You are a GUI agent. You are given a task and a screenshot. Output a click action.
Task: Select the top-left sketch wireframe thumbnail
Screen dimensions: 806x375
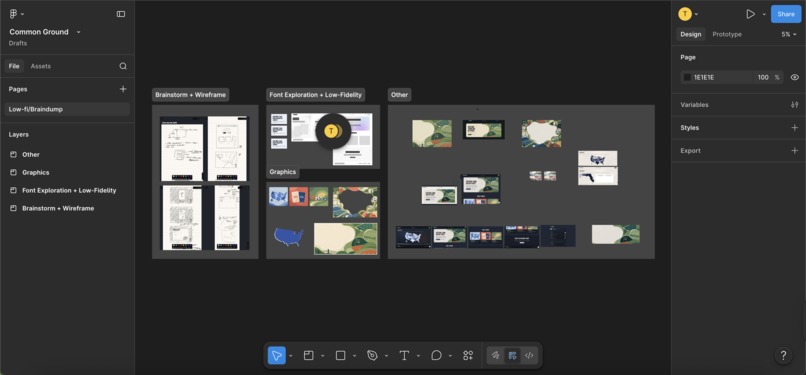point(181,149)
